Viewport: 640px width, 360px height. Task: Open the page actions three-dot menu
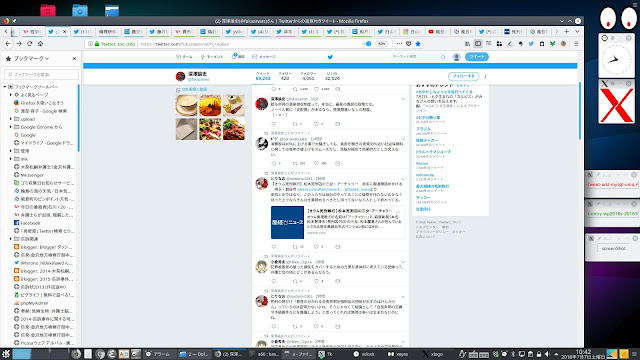[x=399, y=44]
